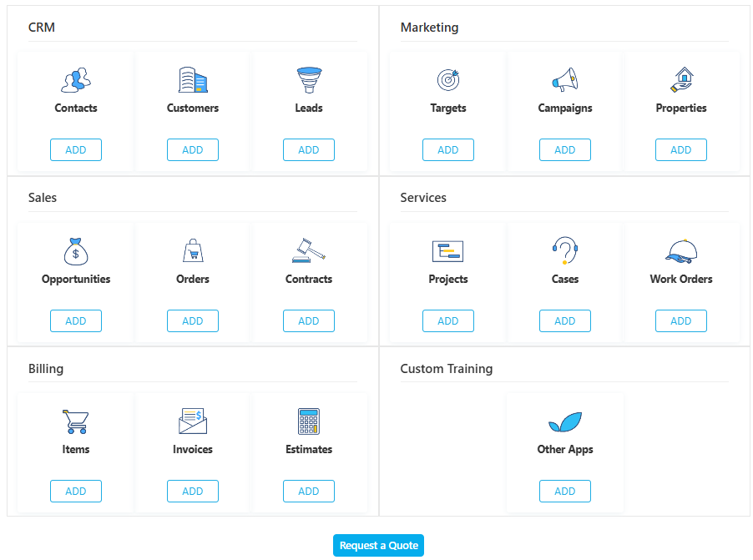Select the Opportunities label

click(76, 279)
